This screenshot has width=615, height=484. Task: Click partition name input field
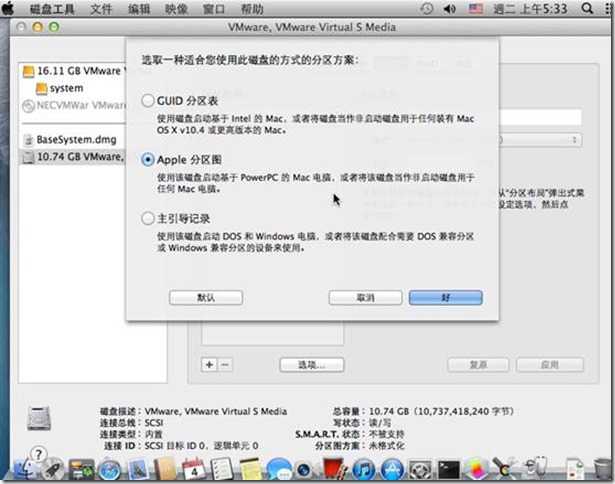point(540,117)
